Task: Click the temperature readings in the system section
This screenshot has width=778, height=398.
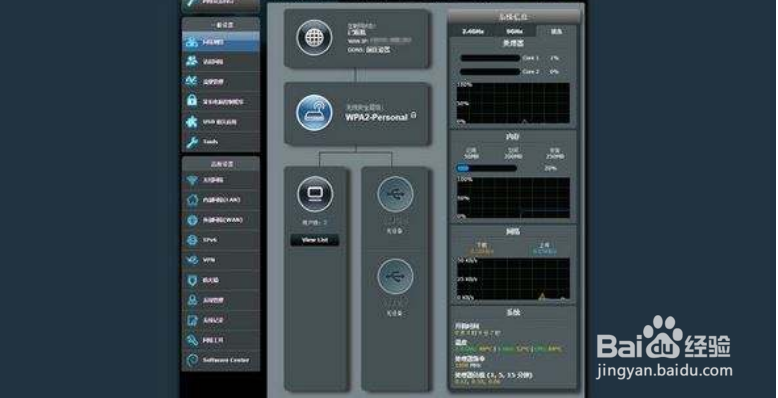Action: pyautogui.click(x=508, y=349)
